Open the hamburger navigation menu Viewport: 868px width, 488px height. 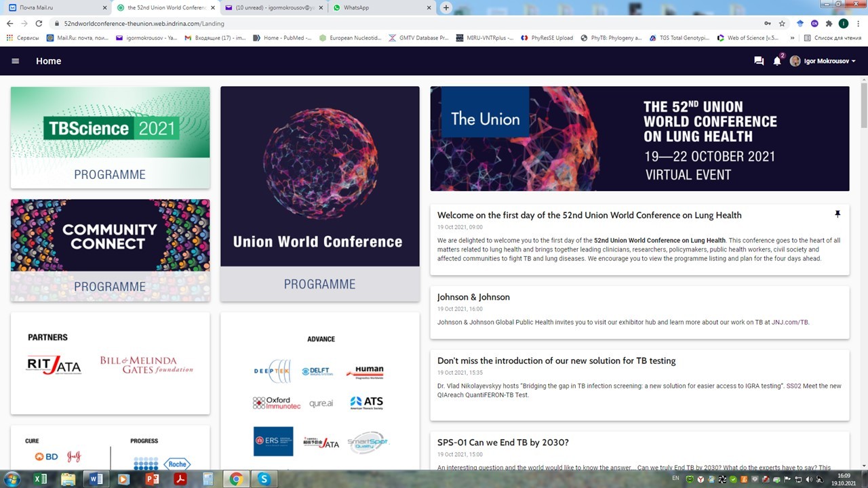16,61
